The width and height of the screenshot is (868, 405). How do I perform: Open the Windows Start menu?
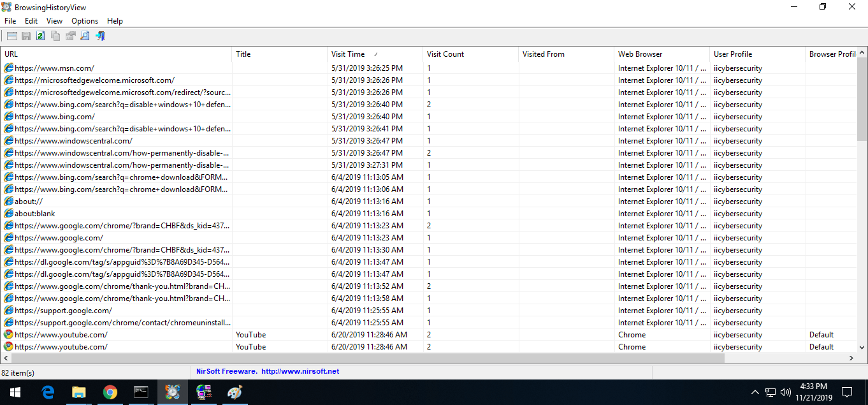coord(15,392)
